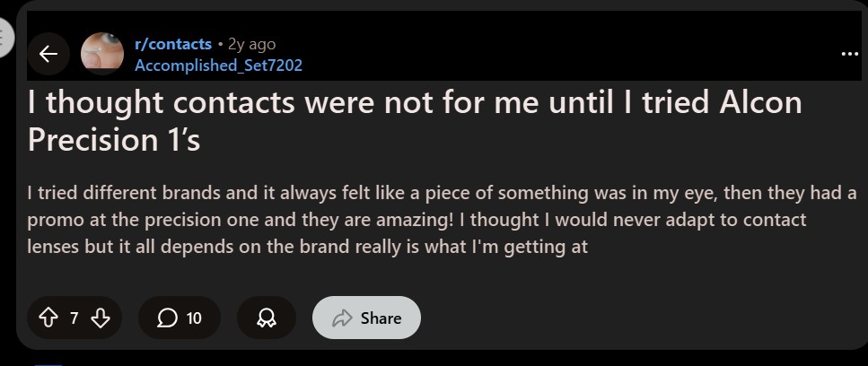Viewport: 868px width, 366px height.
Task: Click the 'Share' text label
Action: click(381, 318)
